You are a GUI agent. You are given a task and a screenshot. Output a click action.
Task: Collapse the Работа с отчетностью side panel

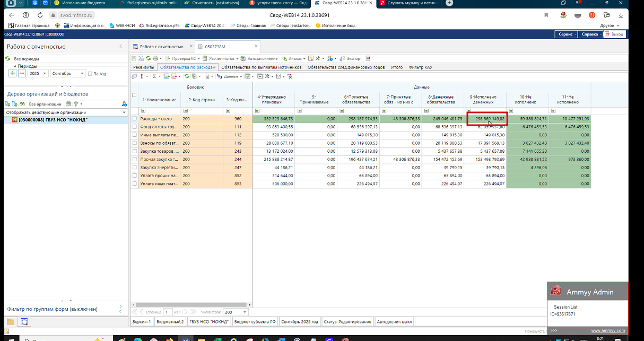pos(120,47)
